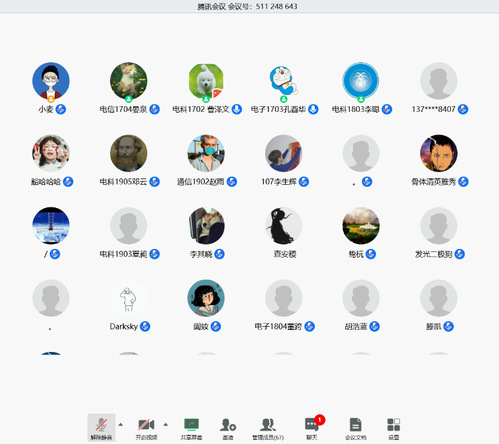Unmute the microphone in the bottom toolbar

click(101, 428)
